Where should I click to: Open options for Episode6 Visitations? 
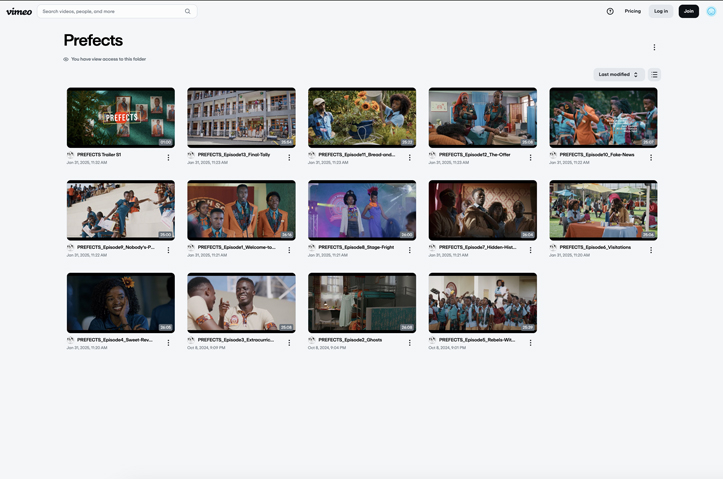pos(651,250)
